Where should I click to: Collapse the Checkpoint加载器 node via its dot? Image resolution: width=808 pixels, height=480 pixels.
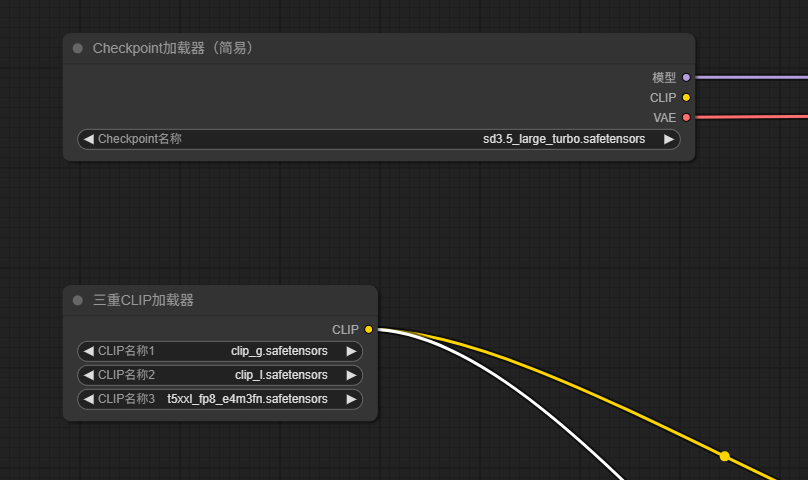[x=78, y=48]
